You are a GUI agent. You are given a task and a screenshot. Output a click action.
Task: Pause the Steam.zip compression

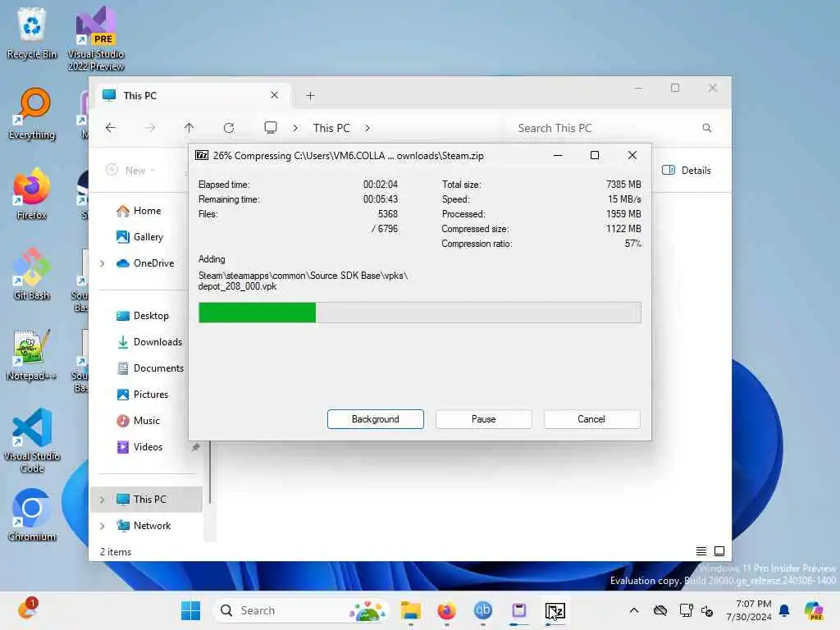click(x=483, y=419)
